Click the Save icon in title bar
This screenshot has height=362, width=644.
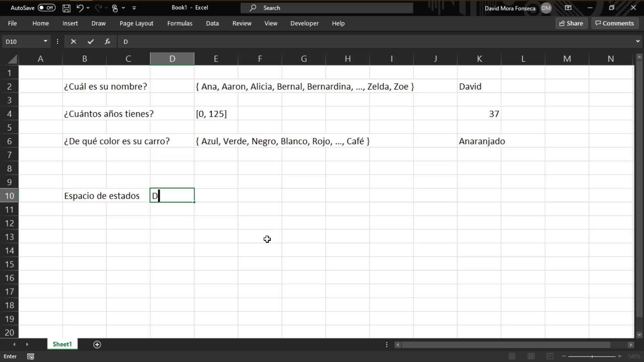(x=66, y=8)
